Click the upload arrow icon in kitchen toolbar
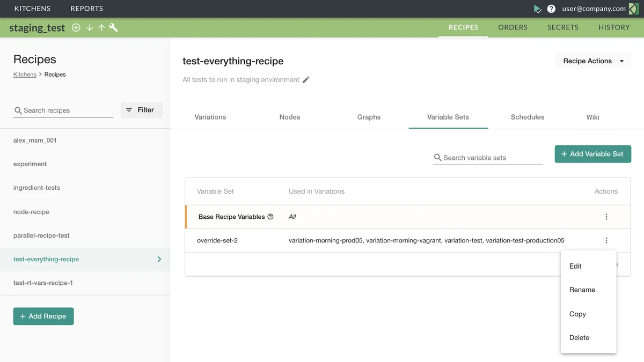Viewport: 644px width, 362px height. tap(101, 27)
